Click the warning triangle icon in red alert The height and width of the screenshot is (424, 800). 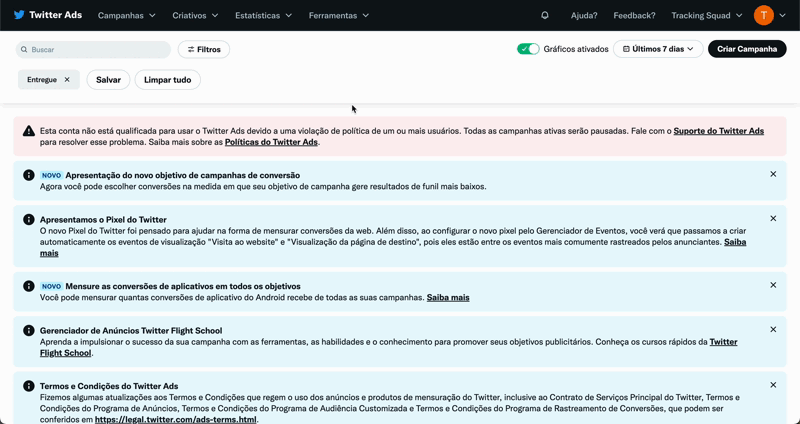click(29, 131)
